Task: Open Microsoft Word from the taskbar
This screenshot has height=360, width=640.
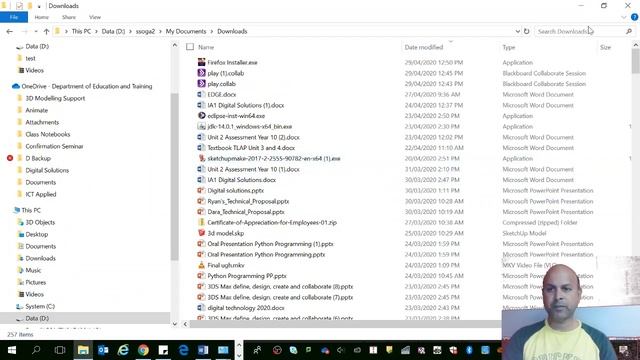Action: point(203,350)
